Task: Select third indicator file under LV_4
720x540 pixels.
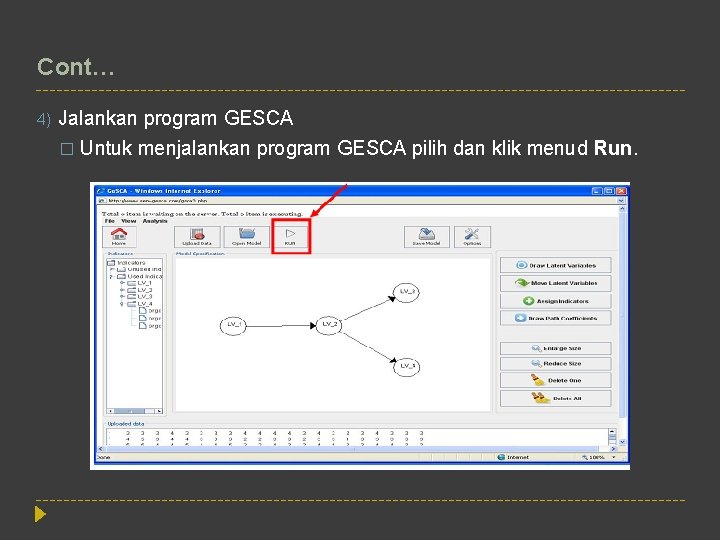Action: (150, 326)
